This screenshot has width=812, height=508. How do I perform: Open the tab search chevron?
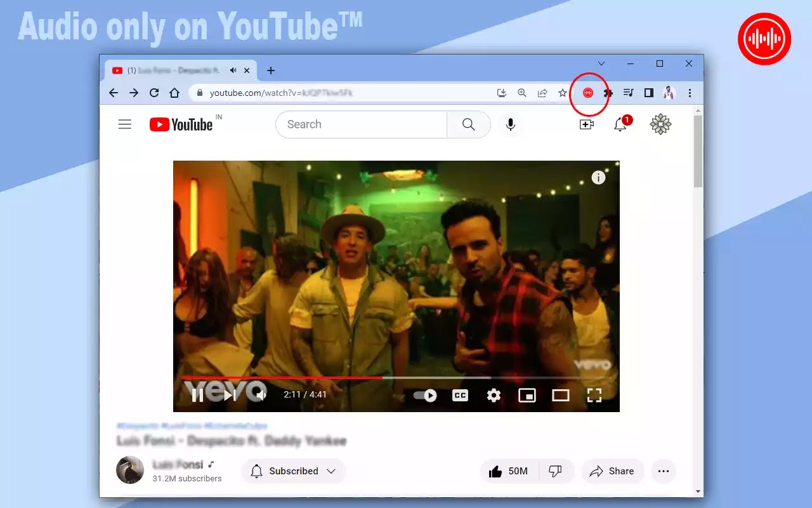(x=601, y=63)
